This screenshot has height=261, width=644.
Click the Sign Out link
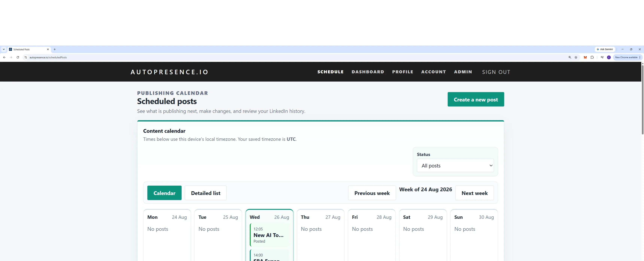496,72
